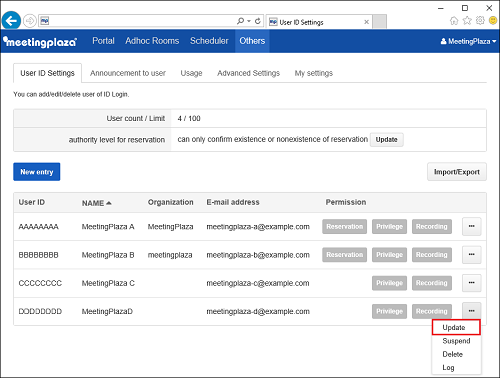This screenshot has height=378, width=500.
Task: Toggle Recording permission for BBBBBBBB
Action: [x=432, y=255]
